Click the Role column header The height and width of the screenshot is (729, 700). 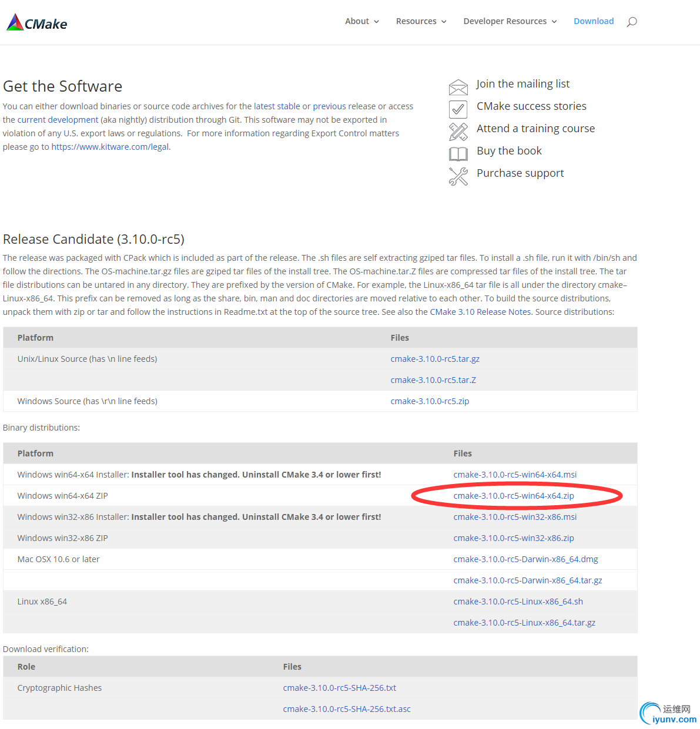coord(26,667)
